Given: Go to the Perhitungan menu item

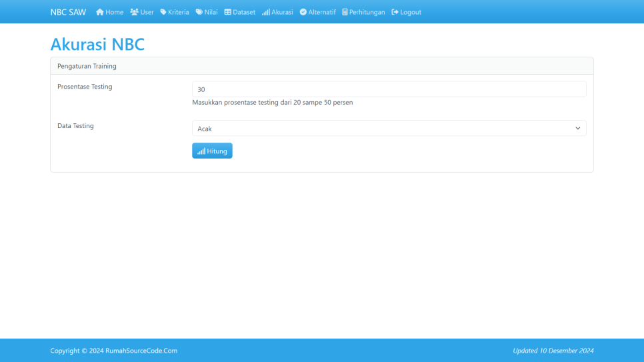Looking at the screenshot, I should [x=367, y=12].
